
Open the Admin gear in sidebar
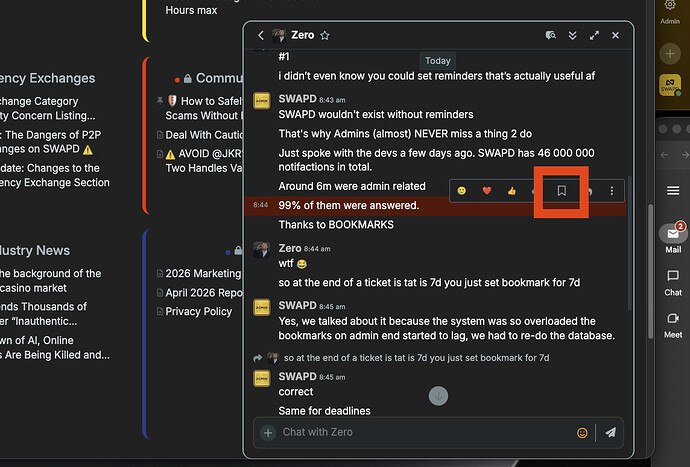[x=670, y=12]
